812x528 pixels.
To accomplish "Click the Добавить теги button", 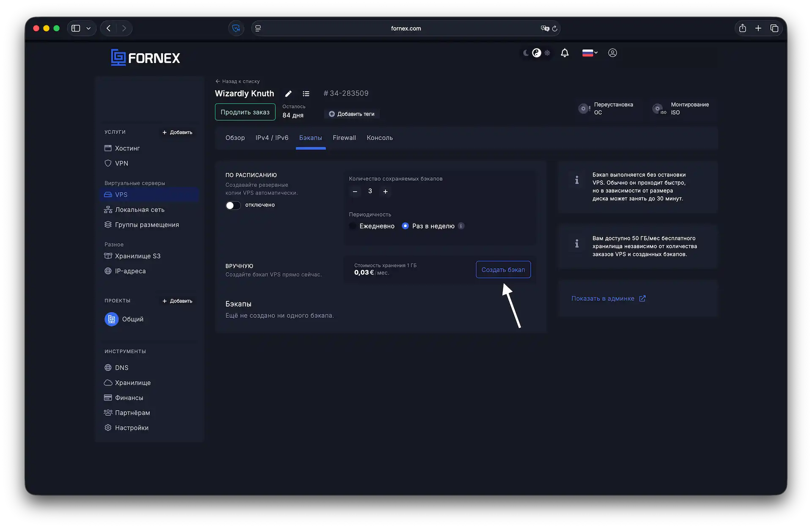I will pos(351,114).
